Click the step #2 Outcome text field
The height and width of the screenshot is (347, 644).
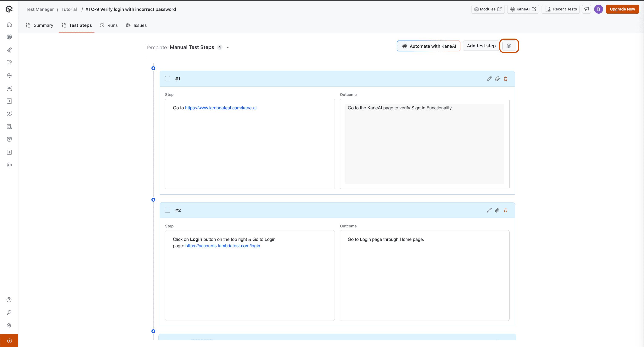424,275
